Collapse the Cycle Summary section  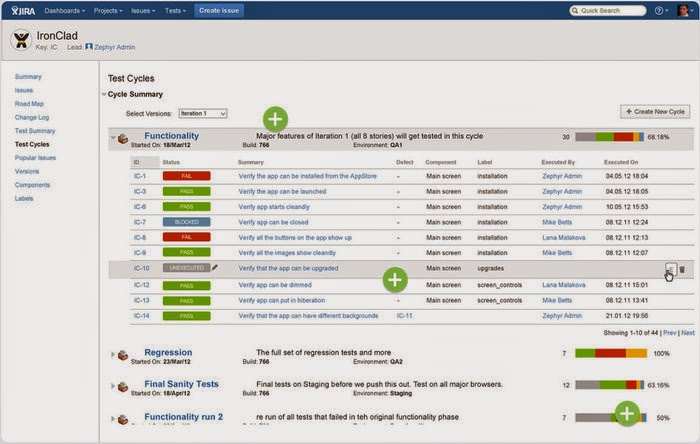pos(104,95)
